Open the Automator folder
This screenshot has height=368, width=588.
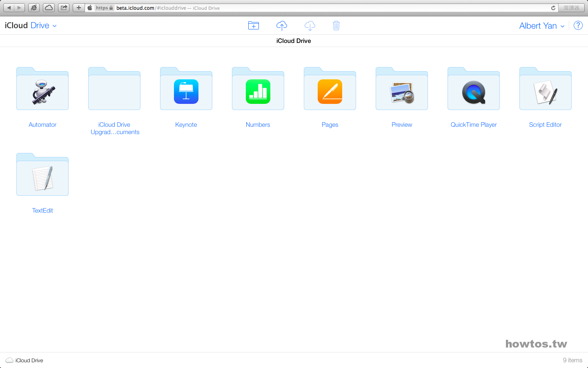pos(42,89)
